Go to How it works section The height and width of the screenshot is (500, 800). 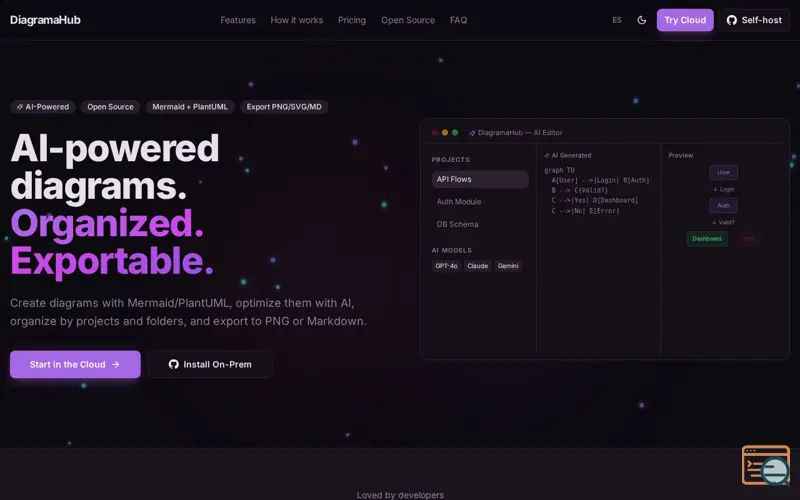pos(296,20)
